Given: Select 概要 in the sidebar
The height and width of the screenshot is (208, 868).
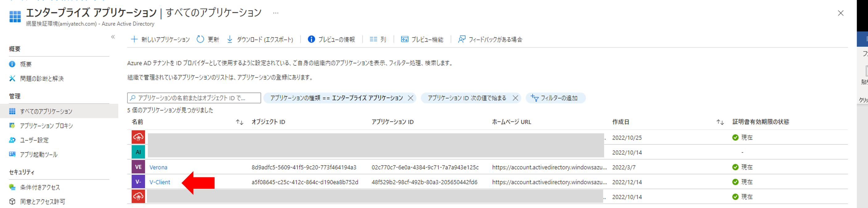Looking at the screenshot, I should pos(26,64).
